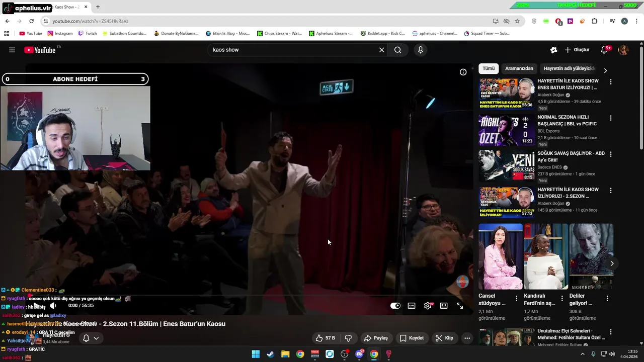The image size is (644, 362).
Task: Go back in browser history
Action: tap(7, 21)
